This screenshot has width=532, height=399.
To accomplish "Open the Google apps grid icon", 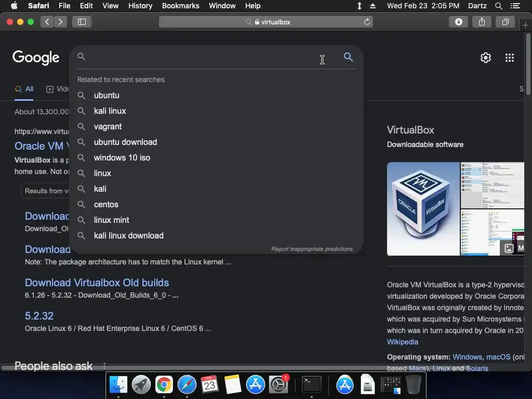I will point(509,58).
